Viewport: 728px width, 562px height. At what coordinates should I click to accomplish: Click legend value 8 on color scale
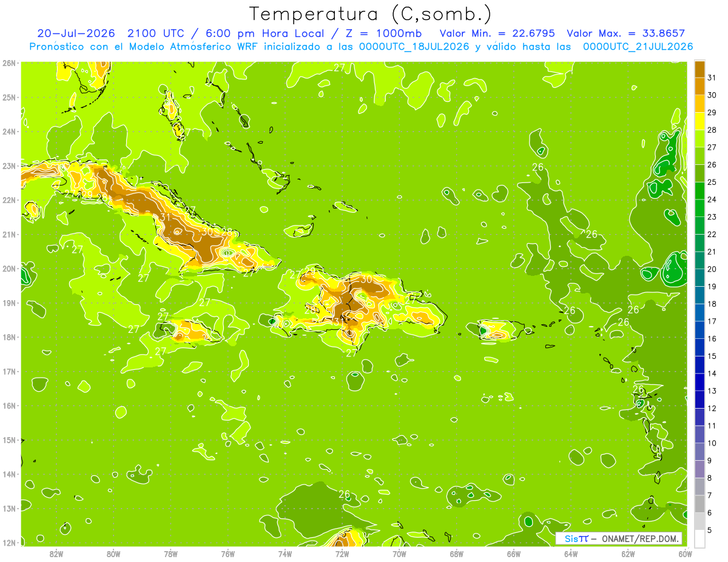coord(710,478)
